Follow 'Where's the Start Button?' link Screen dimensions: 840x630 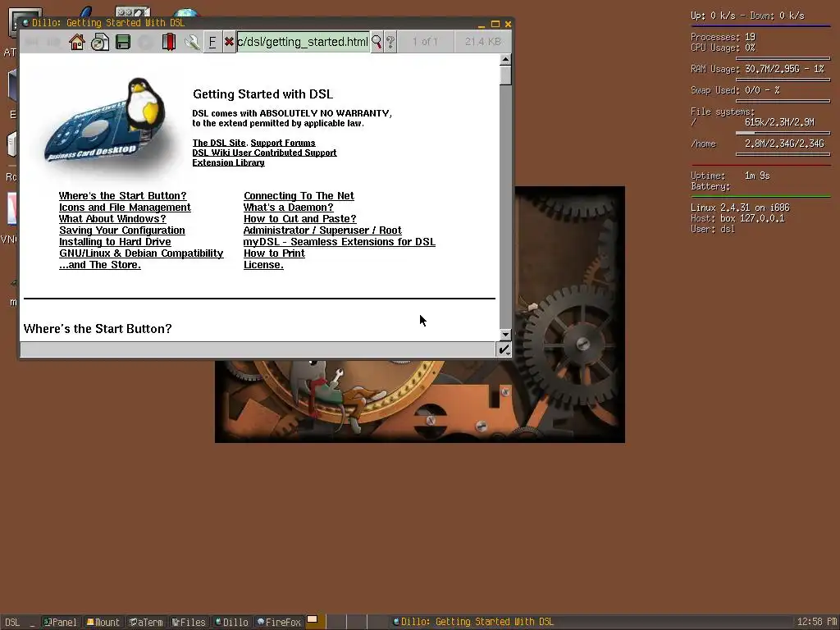point(123,195)
